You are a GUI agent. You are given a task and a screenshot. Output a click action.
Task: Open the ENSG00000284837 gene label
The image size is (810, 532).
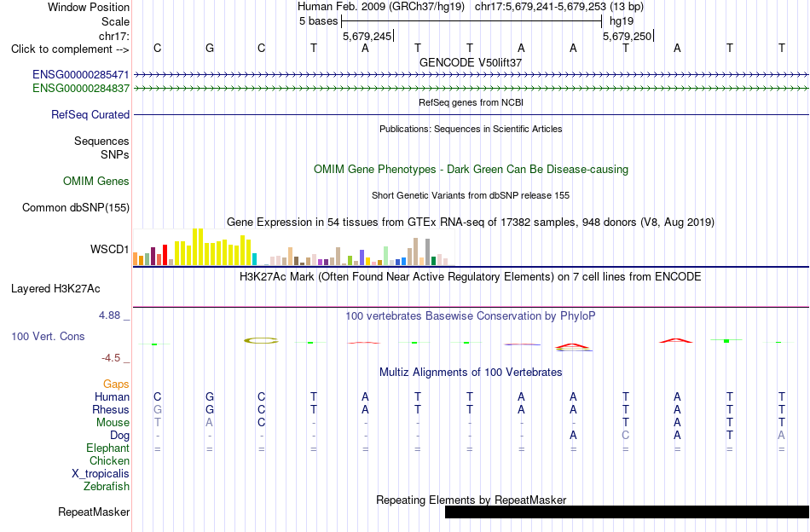coord(81,89)
